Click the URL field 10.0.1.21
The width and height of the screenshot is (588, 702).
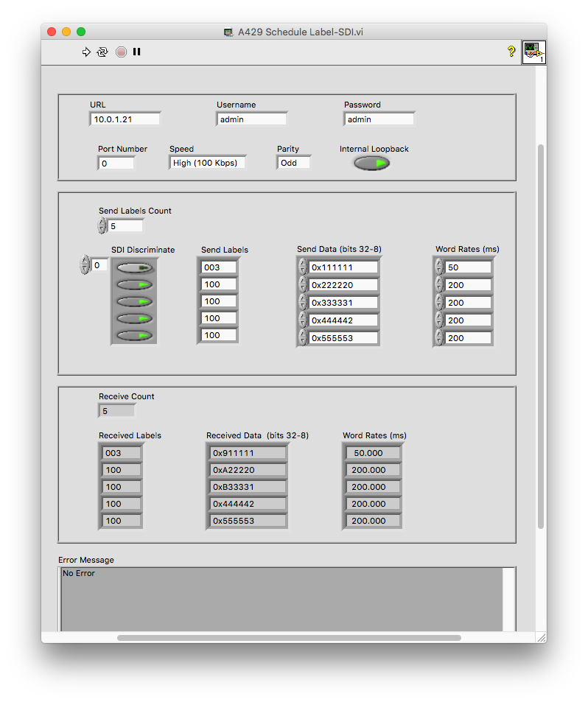click(x=125, y=119)
